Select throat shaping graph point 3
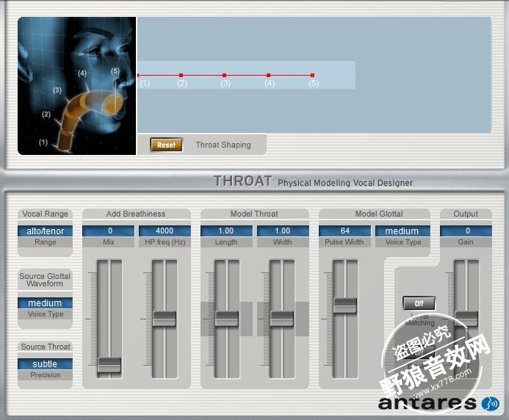The image size is (509, 420). (224, 76)
